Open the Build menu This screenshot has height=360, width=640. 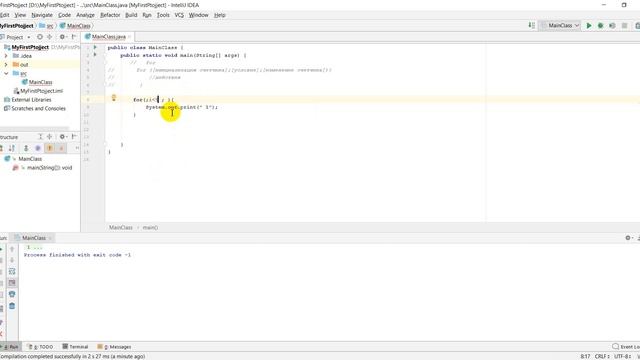(x=131, y=15)
